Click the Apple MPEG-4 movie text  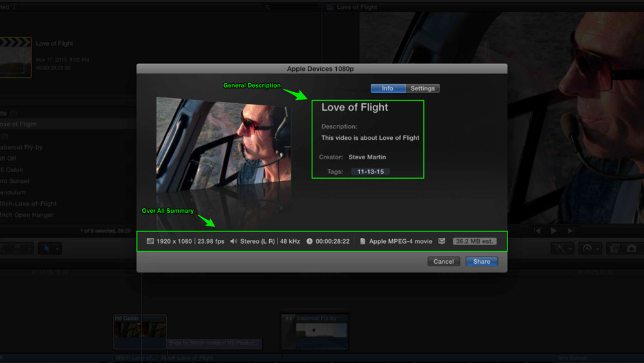coord(401,241)
